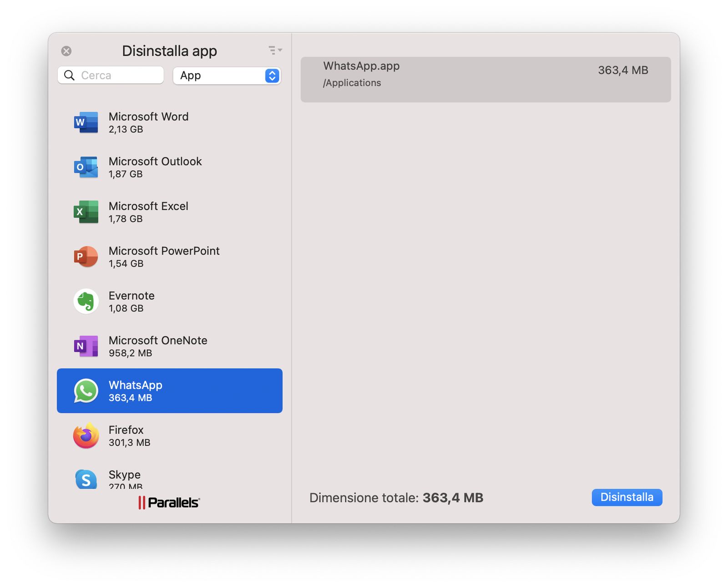
Task: Click the Disinstalla app title
Action: (x=169, y=51)
